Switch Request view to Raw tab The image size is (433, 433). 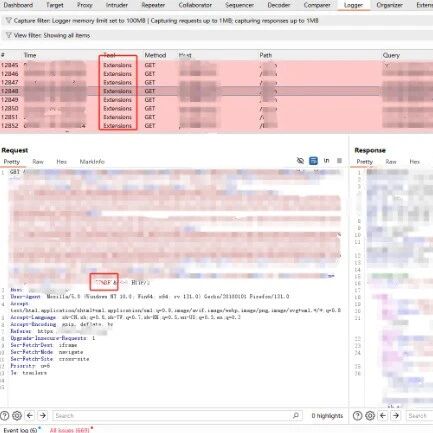[38, 162]
